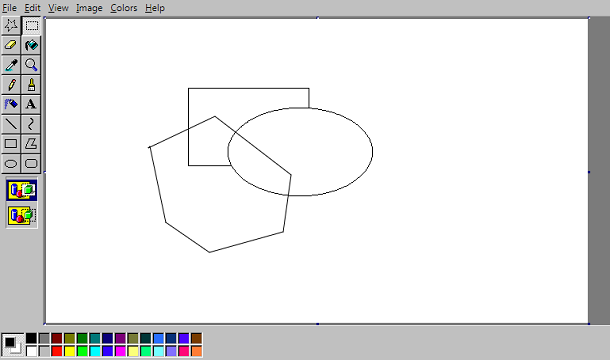The image size is (610, 360).
Task: Pick the black color swatch
Action: tap(32, 338)
